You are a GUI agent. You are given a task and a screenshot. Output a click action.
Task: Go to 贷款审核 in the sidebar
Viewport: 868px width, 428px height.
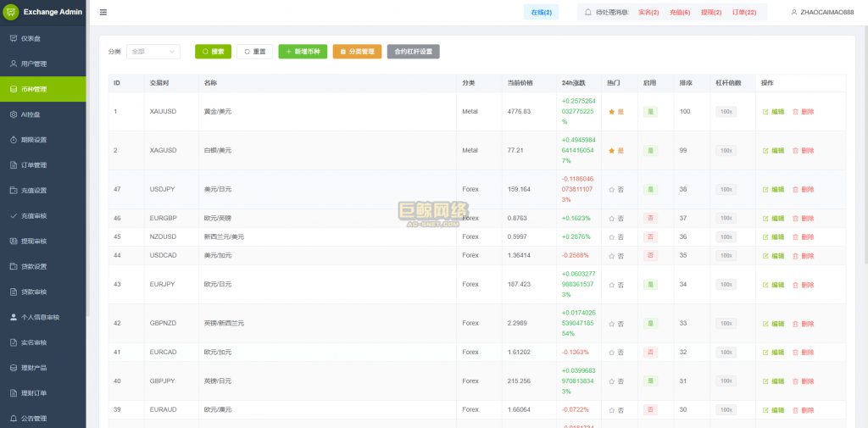[42, 292]
